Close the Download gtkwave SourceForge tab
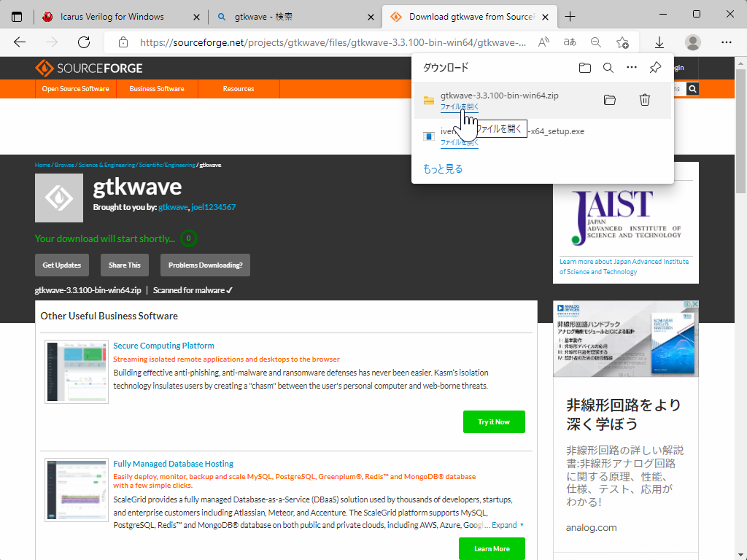The image size is (747, 560). (x=546, y=17)
